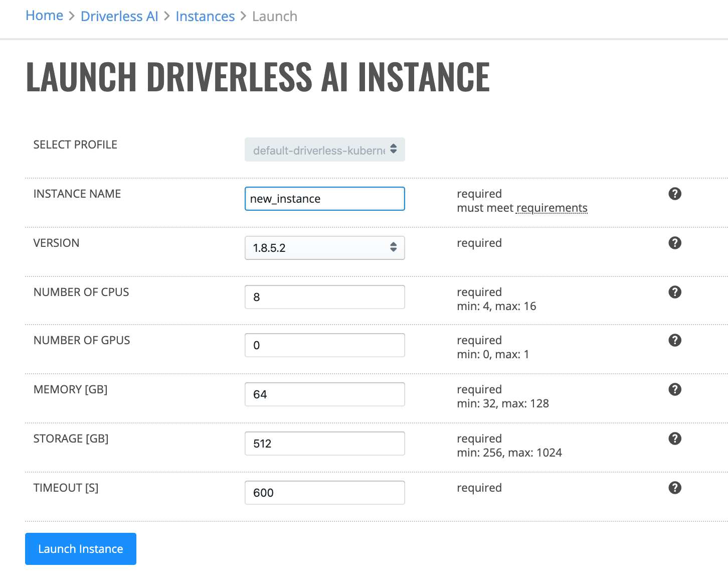This screenshot has height=585, width=728.
Task: Open the Select Profile dropdown
Action: [x=324, y=150]
